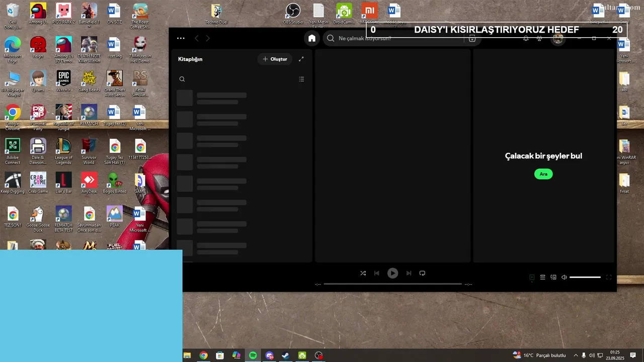
Task: Skip to the next track
Action: [409, 273]
